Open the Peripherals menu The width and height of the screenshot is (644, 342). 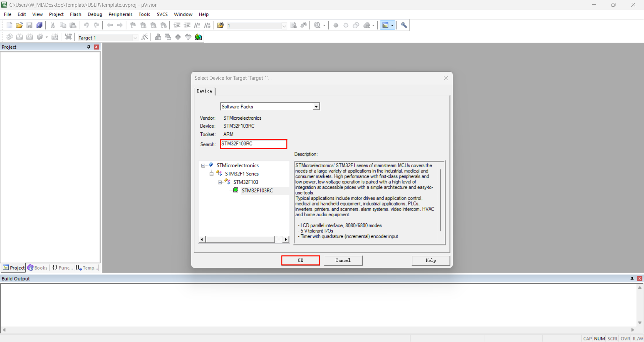(120, 14)
